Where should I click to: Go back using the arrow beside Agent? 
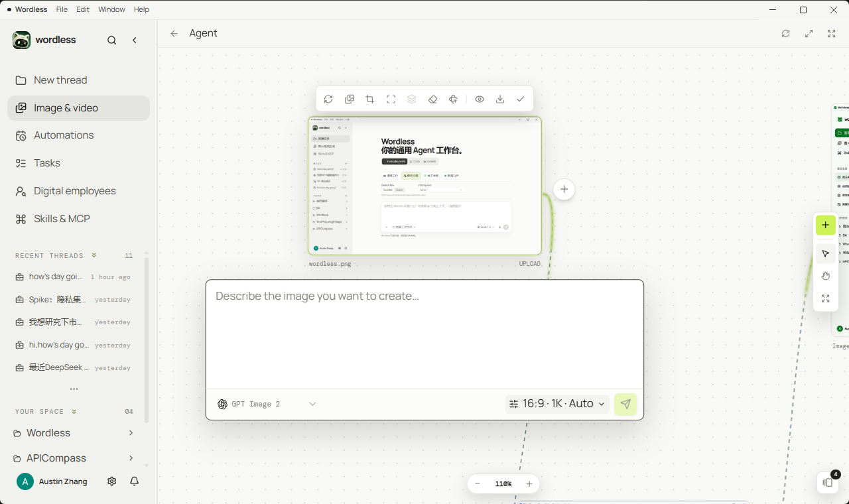coord(174,34)
